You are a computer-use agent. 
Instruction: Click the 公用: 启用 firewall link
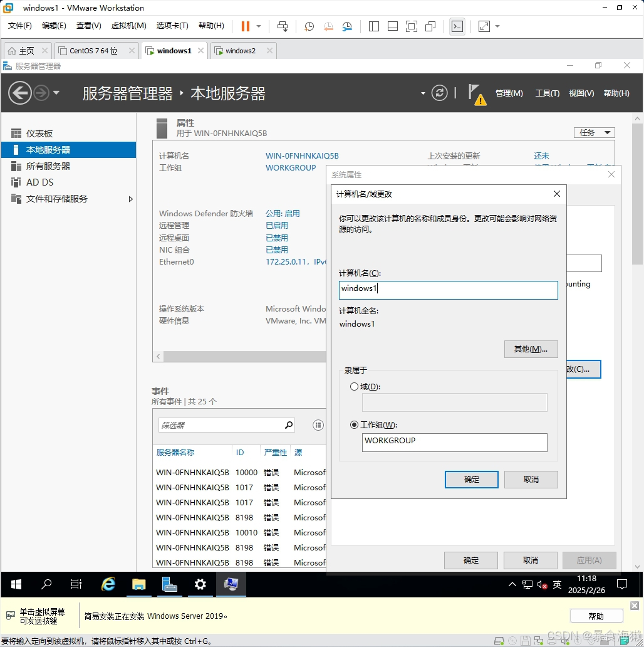283,214
